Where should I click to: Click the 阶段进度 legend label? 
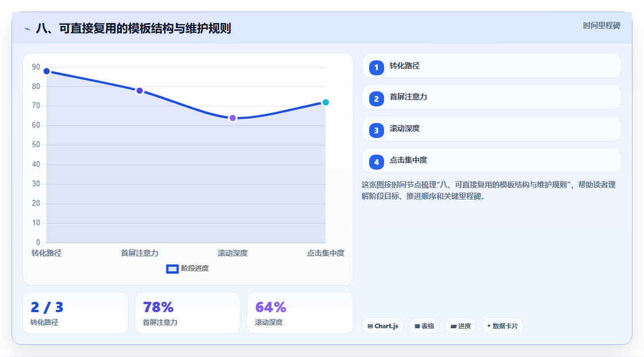click(195, 268)
